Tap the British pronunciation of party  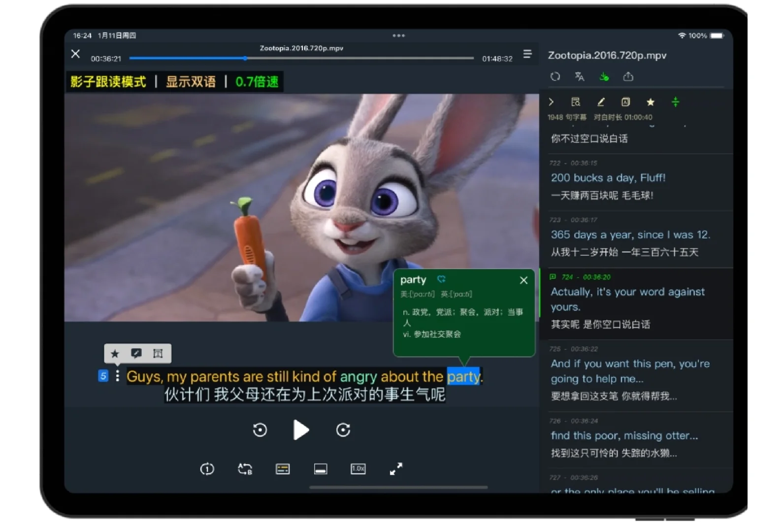pyautogui.click(x=457, y=294)
